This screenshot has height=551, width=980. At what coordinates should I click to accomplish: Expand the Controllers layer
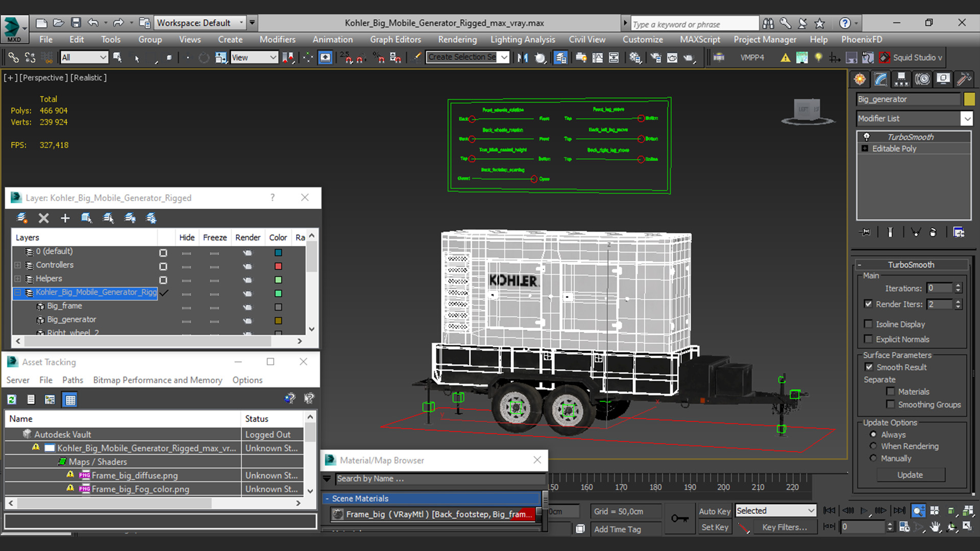click(x=18, y=265)
